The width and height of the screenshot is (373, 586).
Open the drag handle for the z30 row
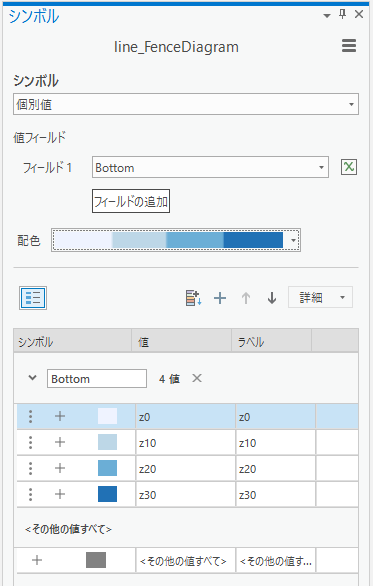click(31, 494)
